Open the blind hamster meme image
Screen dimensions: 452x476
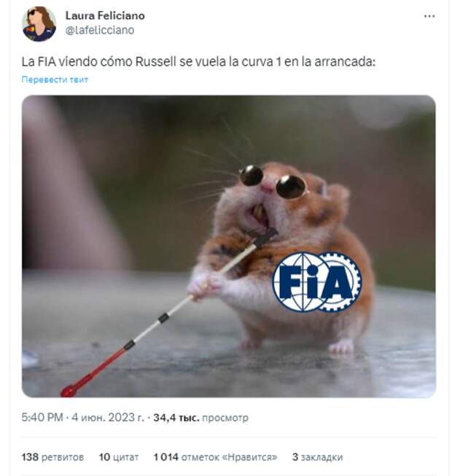229,246
